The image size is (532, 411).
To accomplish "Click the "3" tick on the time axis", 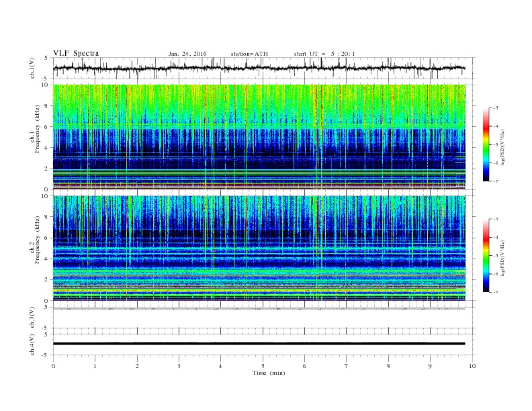I will [x=179, y=366].
